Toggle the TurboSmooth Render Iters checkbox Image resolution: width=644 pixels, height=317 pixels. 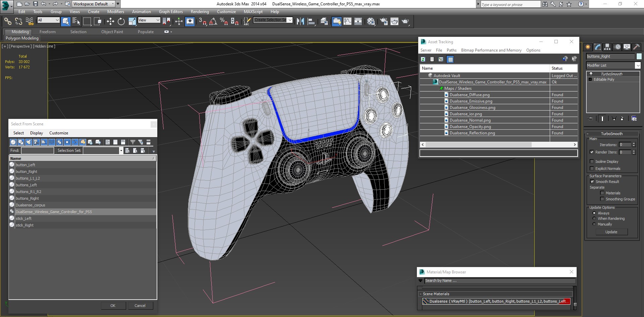592,152
